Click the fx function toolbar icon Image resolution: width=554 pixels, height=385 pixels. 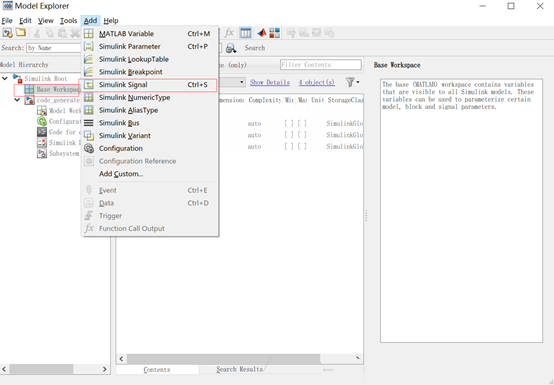point(229,33)
